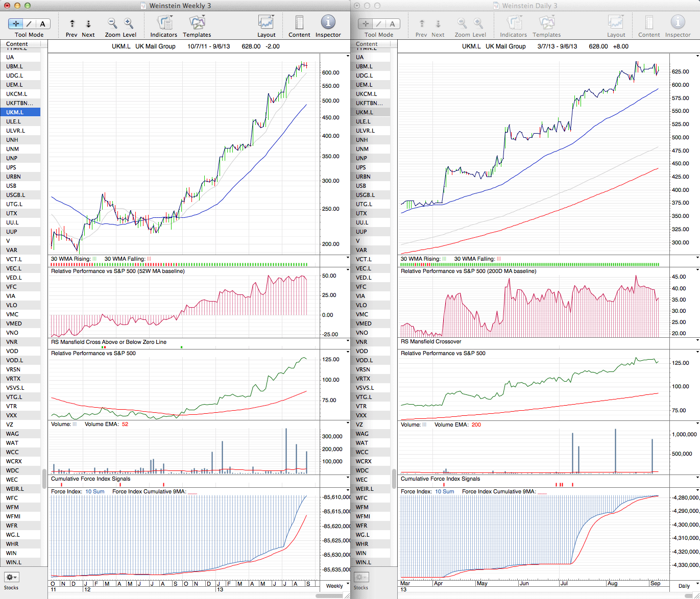Click the Prev arrow in Weekly window toolbar

tap(72, 23)
